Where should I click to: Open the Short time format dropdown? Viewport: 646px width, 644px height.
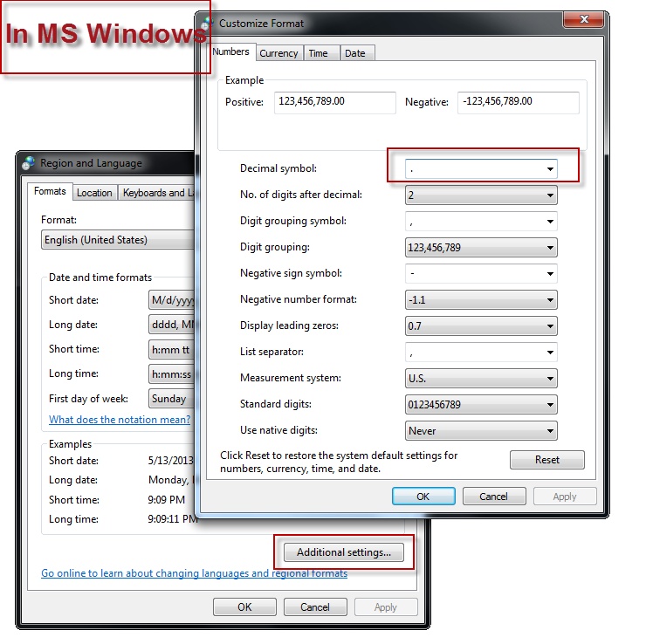[x=171, y=350]
